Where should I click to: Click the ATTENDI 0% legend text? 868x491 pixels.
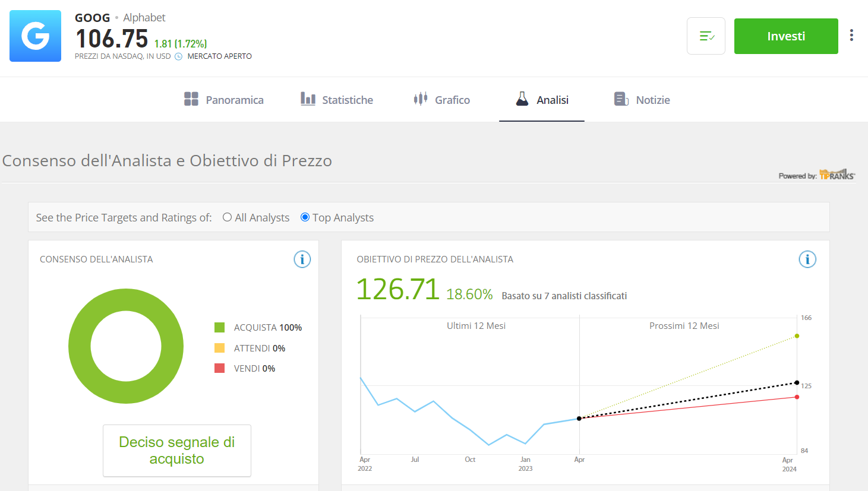(x=260, y=349)
